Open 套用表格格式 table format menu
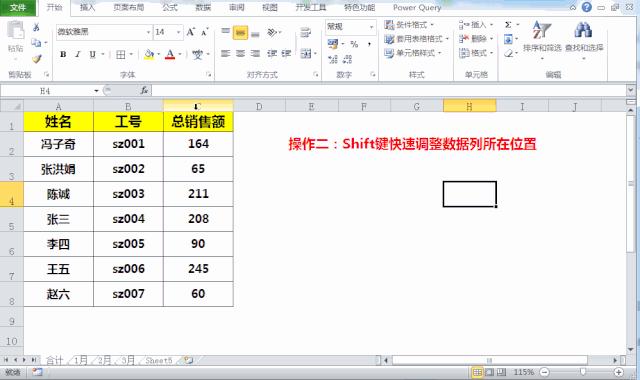 coord(416,39)
